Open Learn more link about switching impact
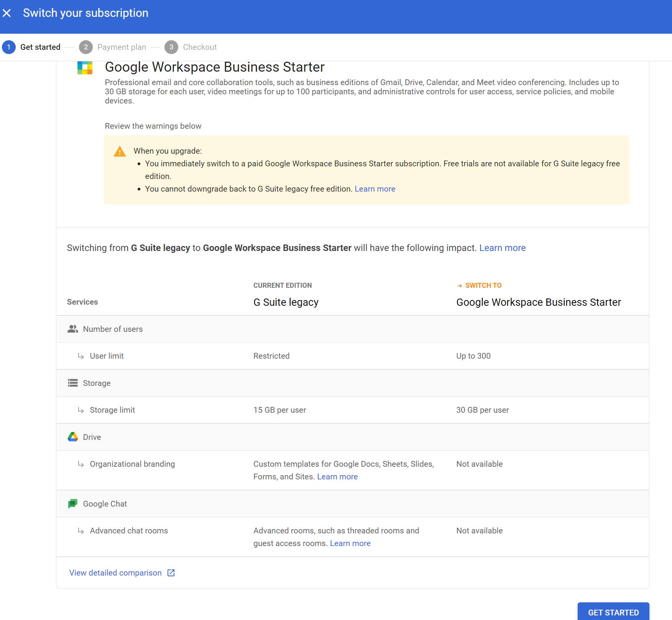The height and width of the screenshot is (620, 672). coord(502,248)
